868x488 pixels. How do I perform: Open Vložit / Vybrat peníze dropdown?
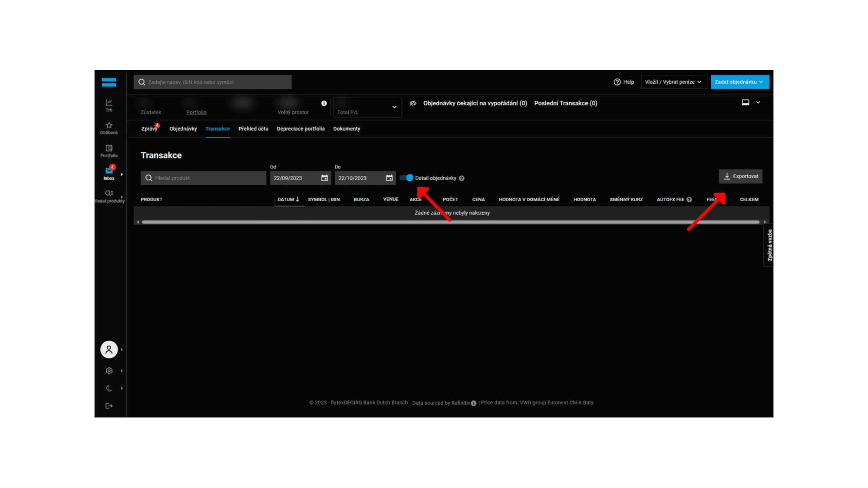point(673,82)
